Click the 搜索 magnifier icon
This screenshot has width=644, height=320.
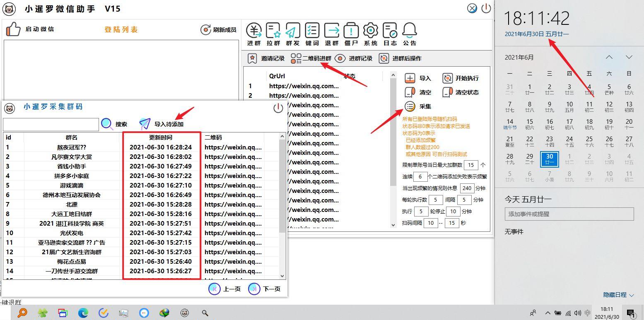[107, 124]
